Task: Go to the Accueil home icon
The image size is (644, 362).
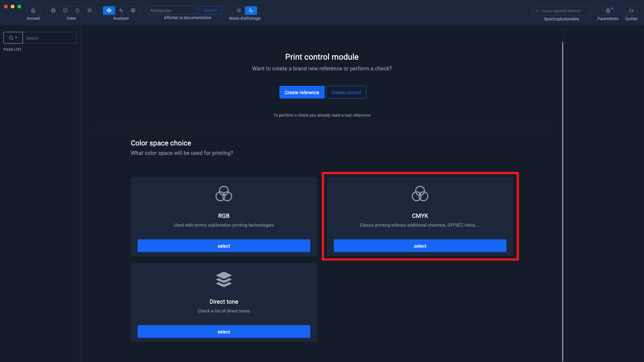Action: coord(33,10)
